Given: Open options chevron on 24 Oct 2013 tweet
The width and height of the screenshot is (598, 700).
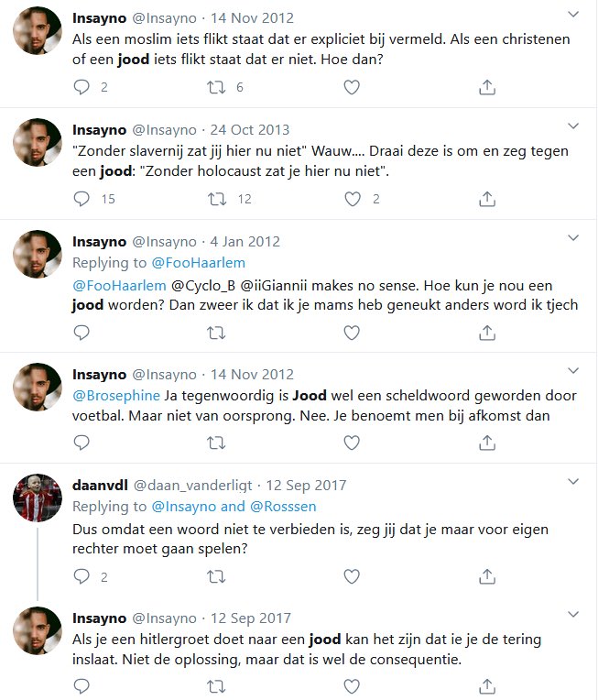Looking at the screenshot, I should click(573, 127).
